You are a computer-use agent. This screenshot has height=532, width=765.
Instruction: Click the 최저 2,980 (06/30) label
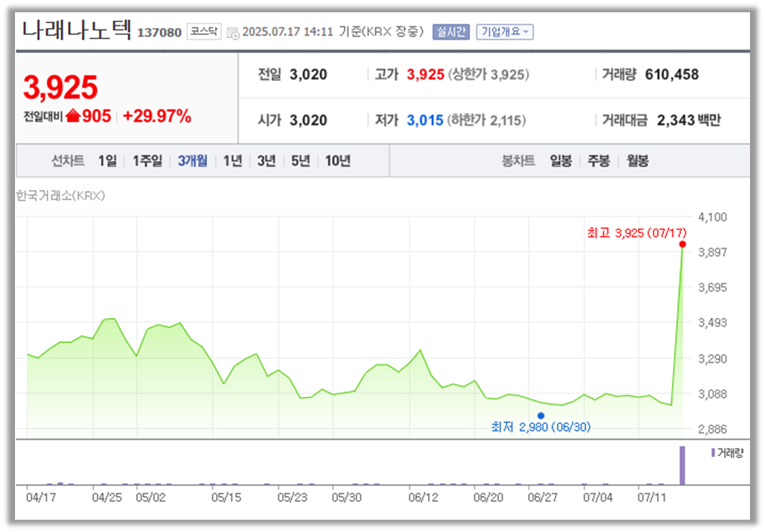[x=541, y=427]
